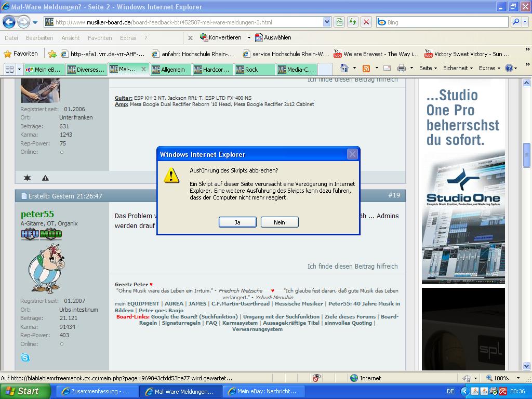Click the DE language indicator in tray
The image size is (532, 399).
(450, 391)
